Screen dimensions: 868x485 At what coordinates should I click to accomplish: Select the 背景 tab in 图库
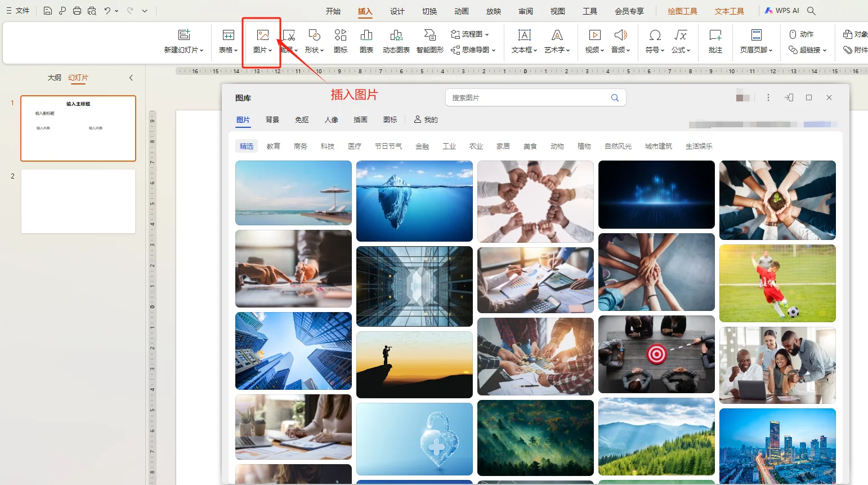pos(272,119)
